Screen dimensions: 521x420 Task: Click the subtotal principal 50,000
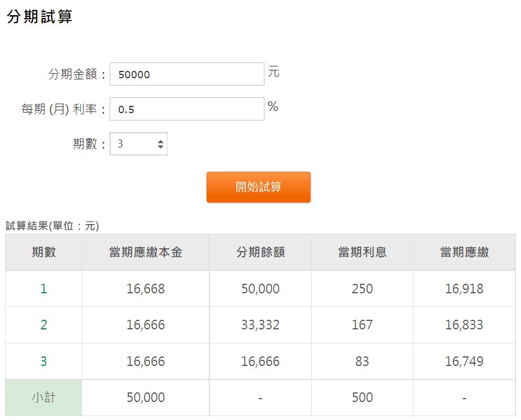pos(146,397)
